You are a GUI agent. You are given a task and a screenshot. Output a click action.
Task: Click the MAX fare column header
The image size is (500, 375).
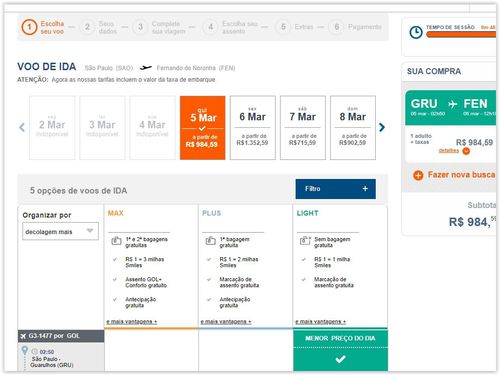[116, 213]
